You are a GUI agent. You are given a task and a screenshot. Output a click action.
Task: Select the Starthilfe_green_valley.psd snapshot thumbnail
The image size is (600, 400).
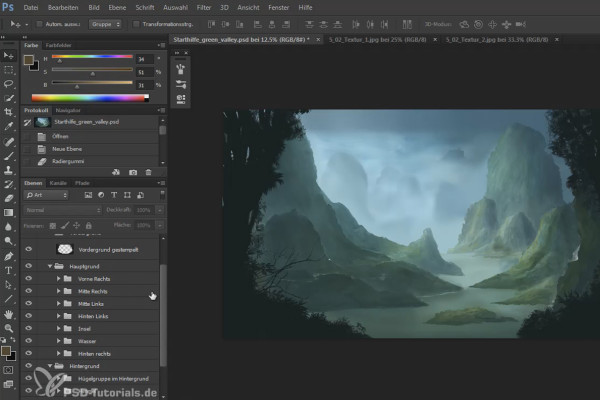click(x=42, y=122)
